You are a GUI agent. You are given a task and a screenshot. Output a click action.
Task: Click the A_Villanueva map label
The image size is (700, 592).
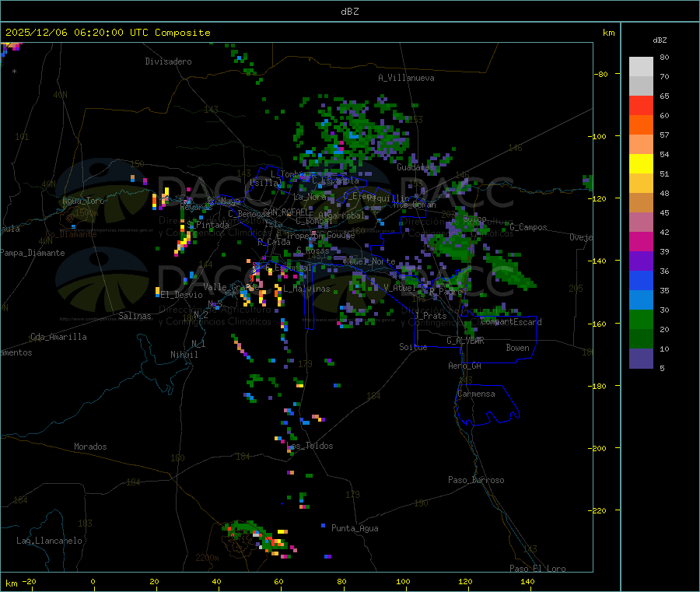(x=406, y=78)
